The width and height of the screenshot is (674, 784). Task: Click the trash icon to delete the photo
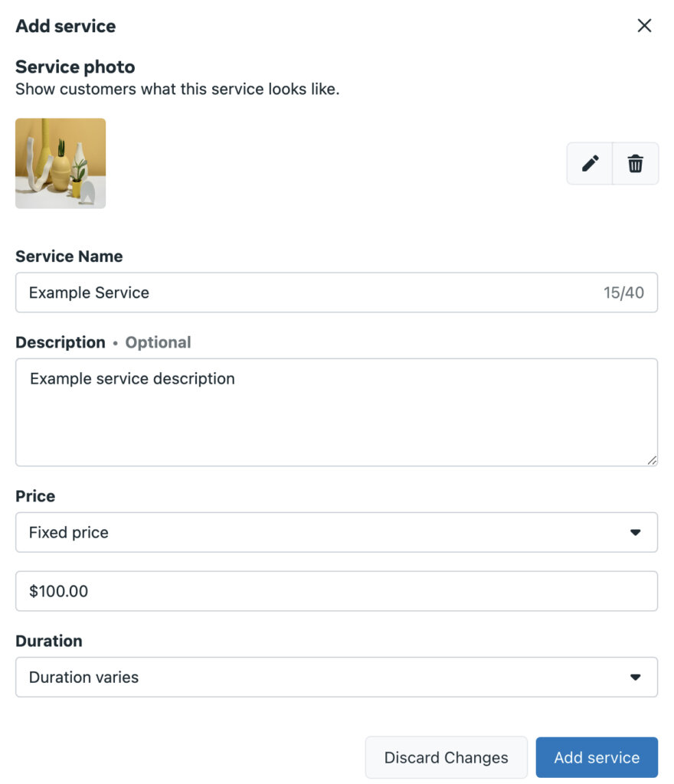pyautogui.click(x=635, y=163)
